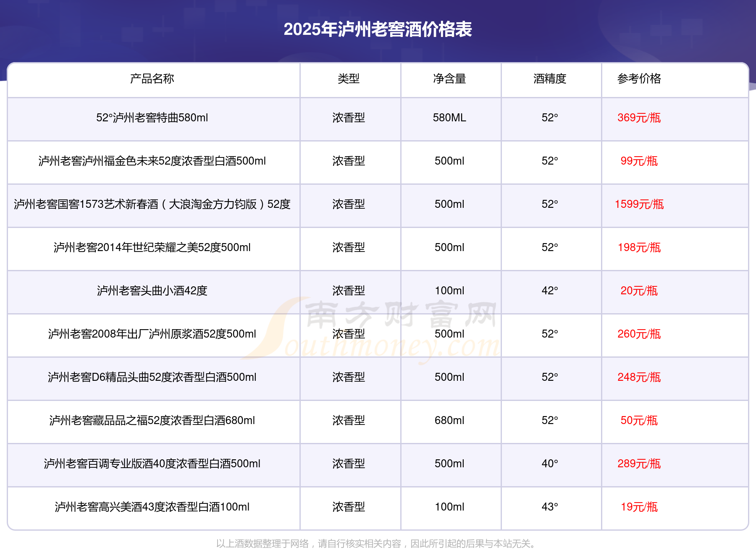Click the 369元/瓶 price

point(639,118)
